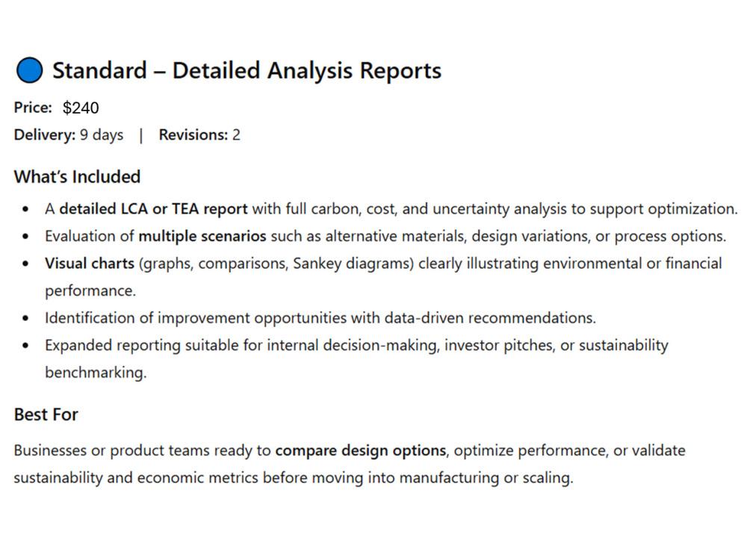This screenshot has width=747, height=560.
Task: Click the 'investor pitches' phrase in expanded reporting
Action: tap(500, 345)
